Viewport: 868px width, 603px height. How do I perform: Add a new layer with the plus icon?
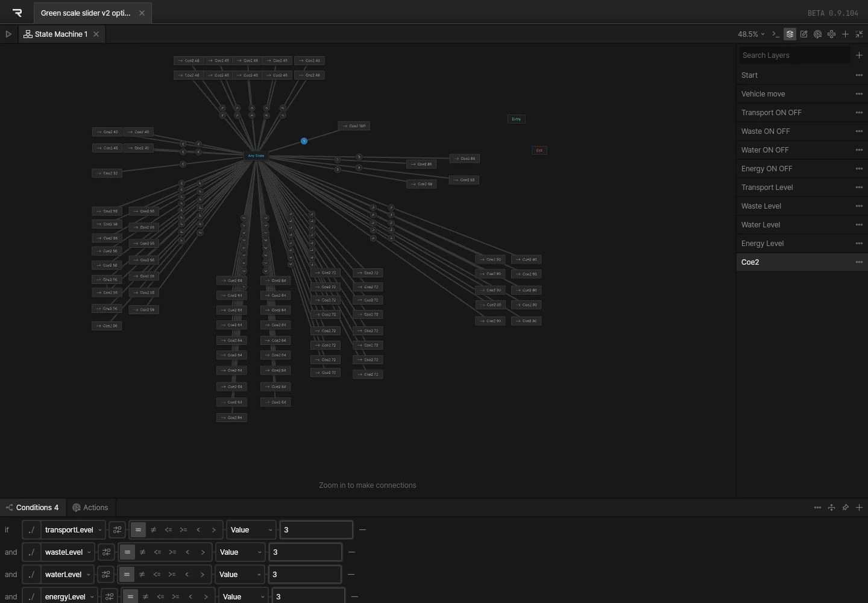tap(859, 55)
